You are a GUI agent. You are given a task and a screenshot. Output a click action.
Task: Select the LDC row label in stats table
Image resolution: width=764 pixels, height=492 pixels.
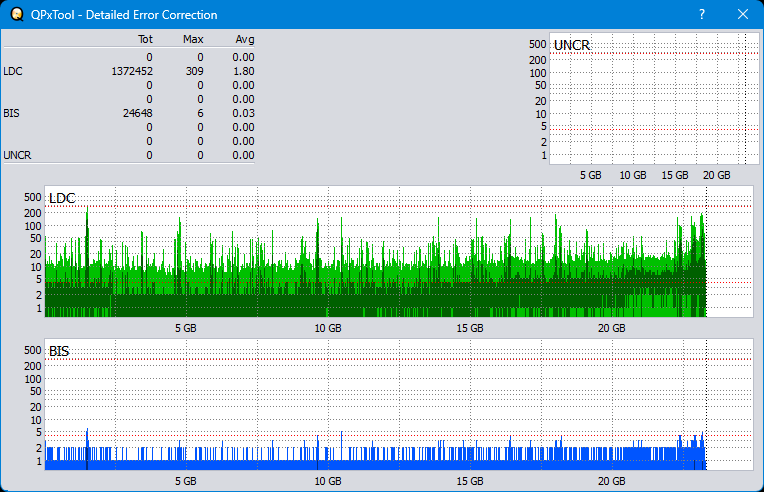pos(13,71)
